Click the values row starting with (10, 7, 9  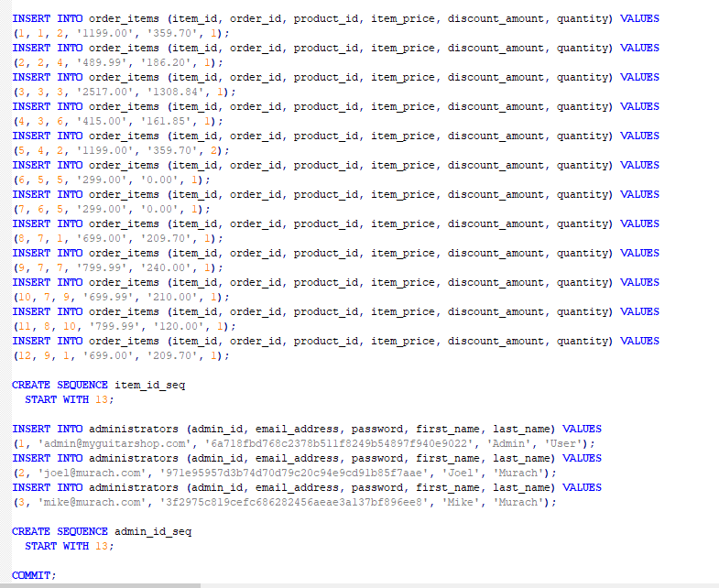pos(122,297)
